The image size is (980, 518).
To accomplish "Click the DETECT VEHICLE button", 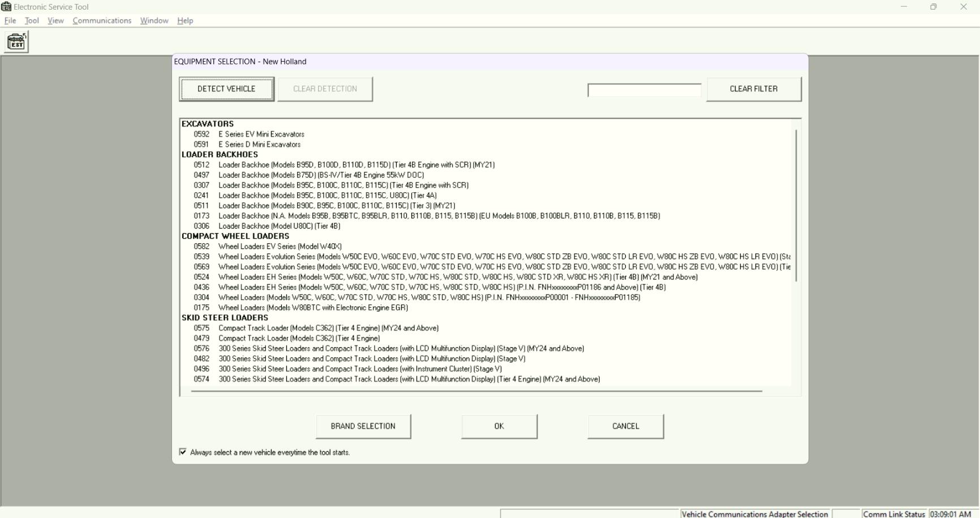I will pyautogui.click(x=226, y=89).
